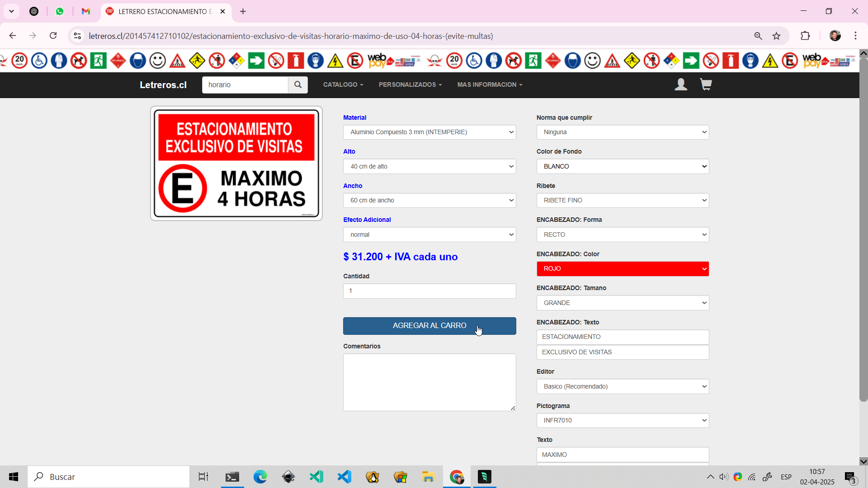Open Microsoft Edge from the taskbar

[x=260, y=477]
